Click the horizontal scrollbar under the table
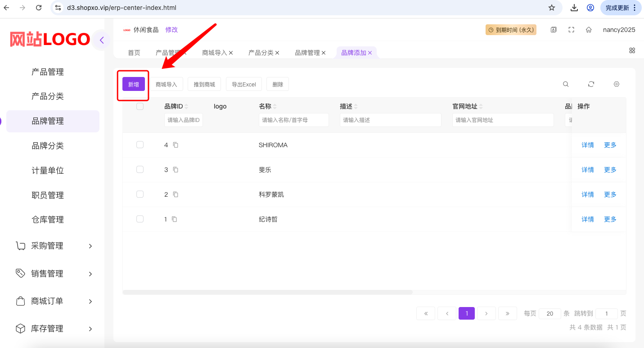 coord(268,292)
